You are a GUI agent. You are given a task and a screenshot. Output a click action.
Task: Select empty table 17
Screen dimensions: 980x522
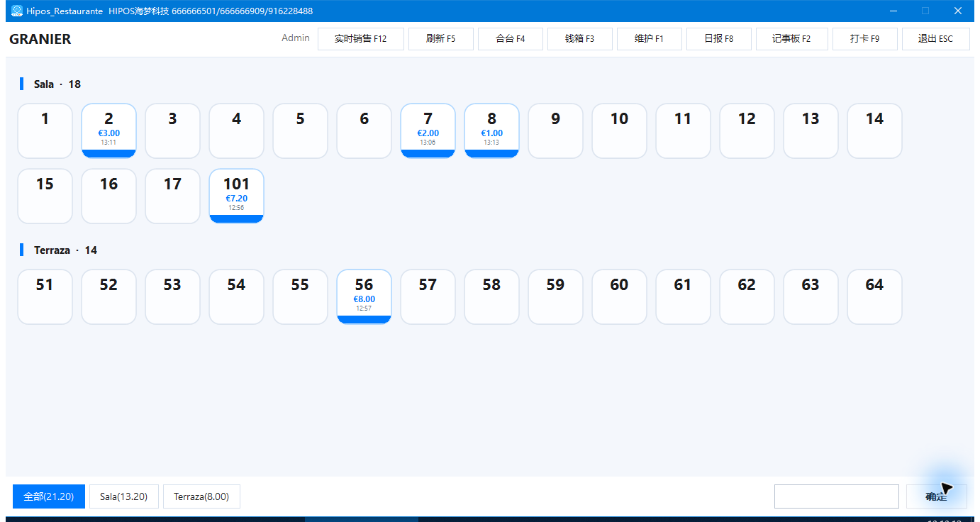[x=173, y=196]
